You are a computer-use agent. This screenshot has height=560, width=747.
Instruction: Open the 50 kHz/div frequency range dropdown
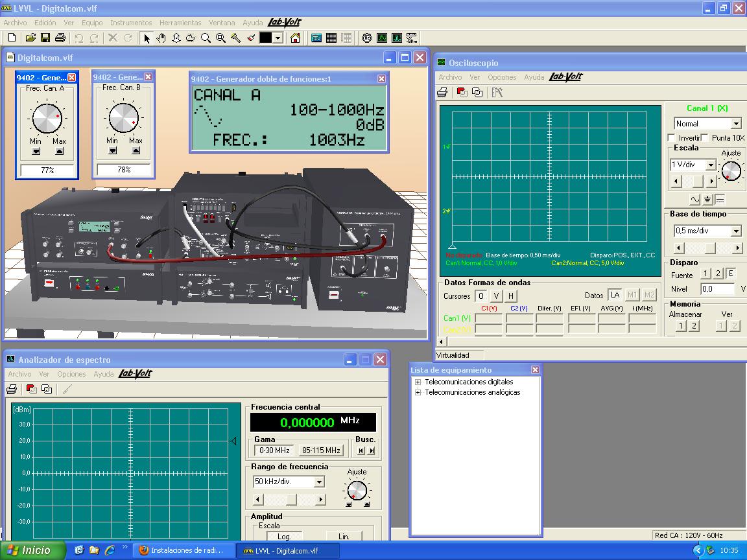[x=319, y=482]
